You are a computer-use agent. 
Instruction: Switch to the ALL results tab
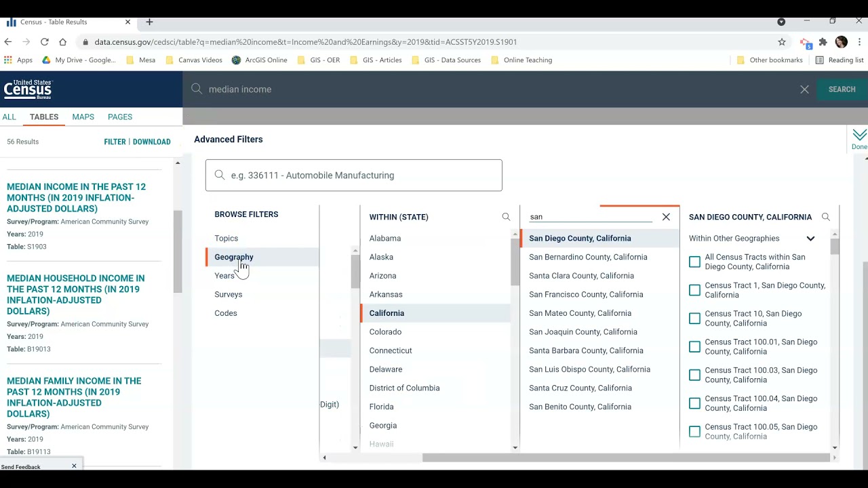click(x=9, y=117)
